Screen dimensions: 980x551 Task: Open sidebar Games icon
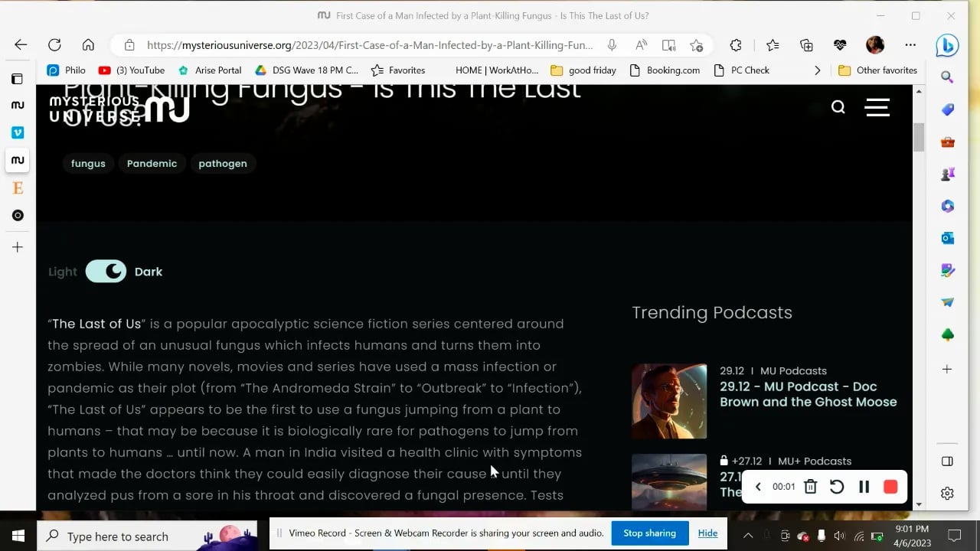[x=947, y=174]
